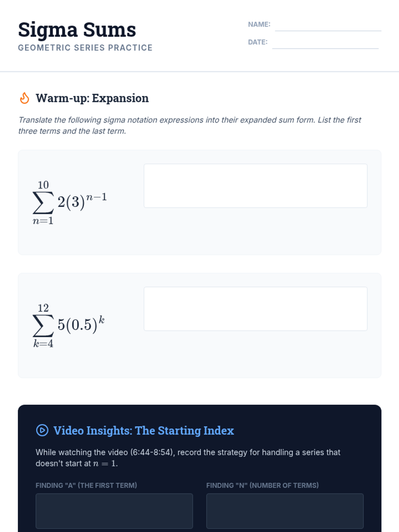399x532 pixels.
Task: Click the Finding "N" number of terms box
Action: pyautogui.click(x=285, y=511)
